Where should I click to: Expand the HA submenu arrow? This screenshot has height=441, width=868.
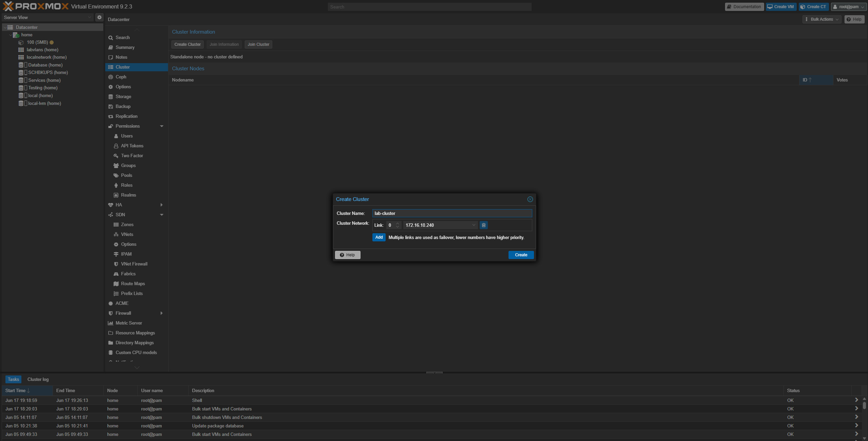click(162, 205)
